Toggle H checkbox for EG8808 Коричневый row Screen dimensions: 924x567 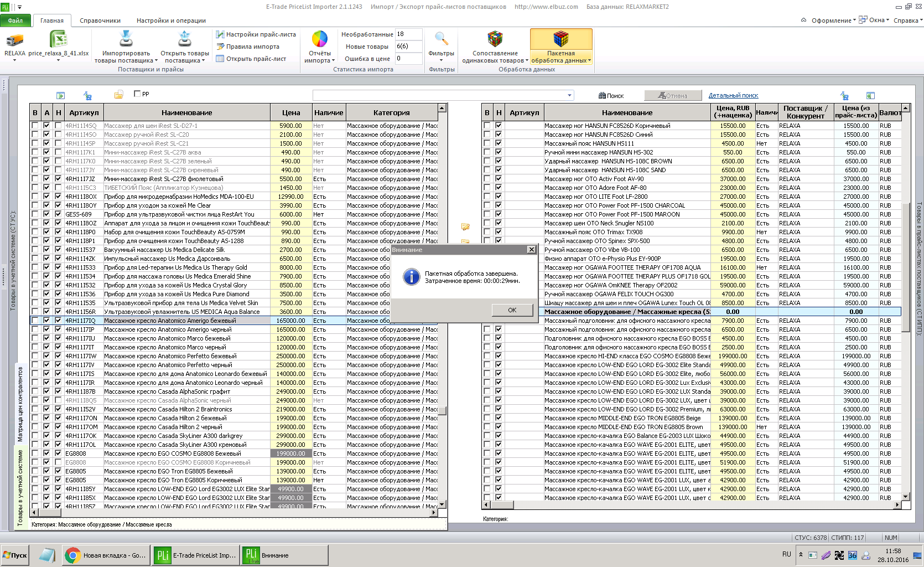58,462
